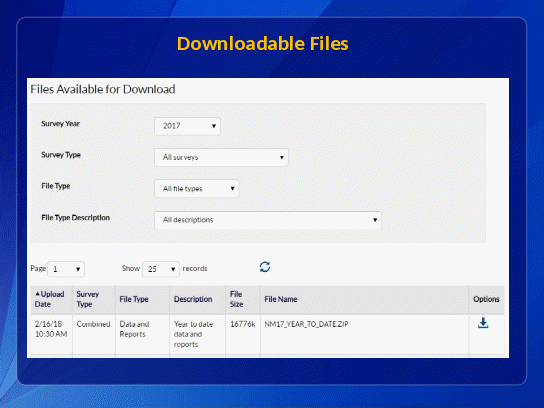This screenshot has width=544, height=408.
Task: Open the File Type 'All file types' dropdown
Action: point(197,188)
